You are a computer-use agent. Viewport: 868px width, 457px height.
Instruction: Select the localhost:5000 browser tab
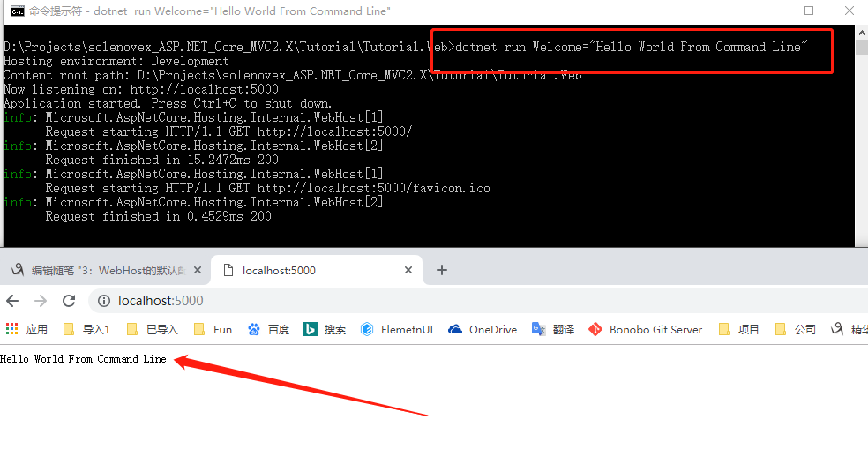coord(317,270)
